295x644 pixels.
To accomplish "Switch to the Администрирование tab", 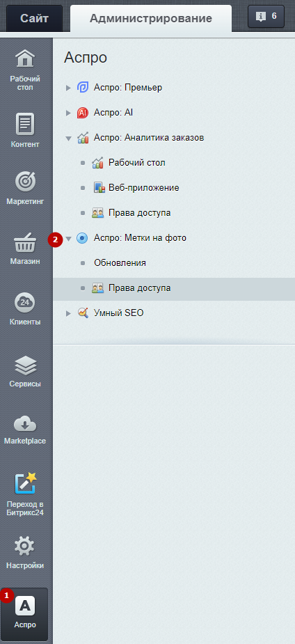I will click(151, 19).
